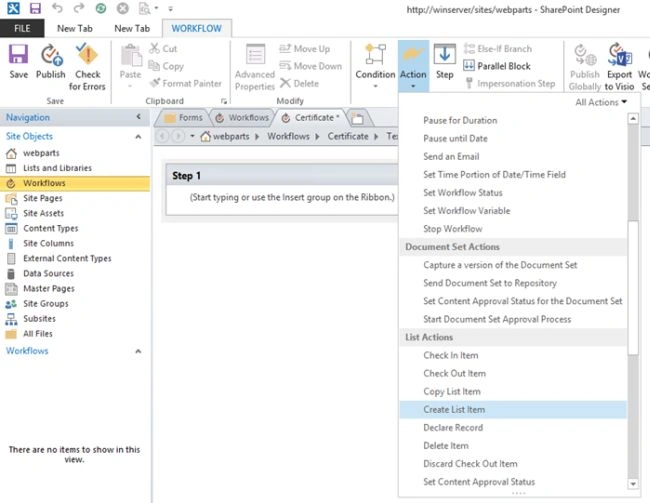Choose the Pause for Duration action
Image resolution: width=650 pixels, height=503 pixels.
[513, 120]
